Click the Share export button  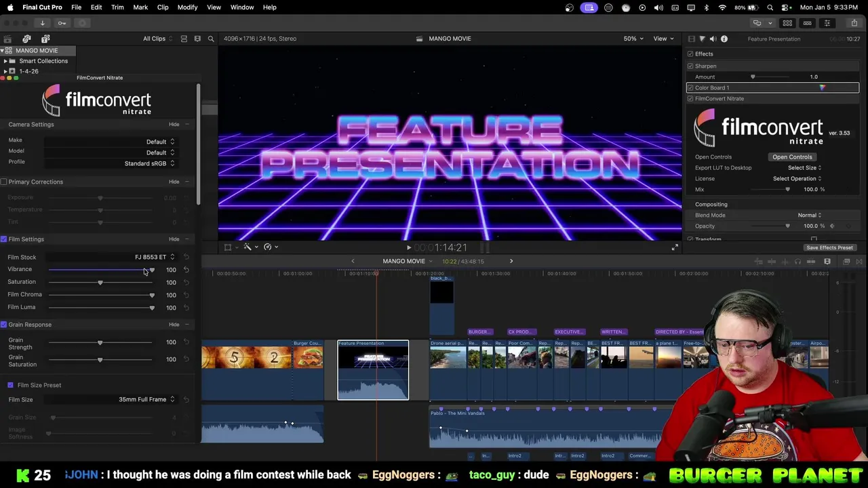tap(854, 23)
